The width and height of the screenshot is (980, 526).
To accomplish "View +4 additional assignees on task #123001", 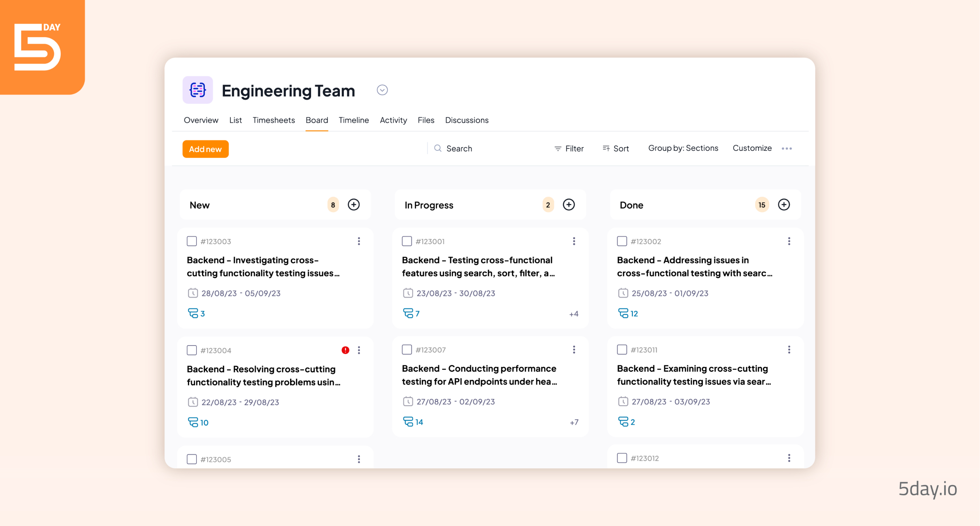I will pyautogui.click(x=573, y=313).
